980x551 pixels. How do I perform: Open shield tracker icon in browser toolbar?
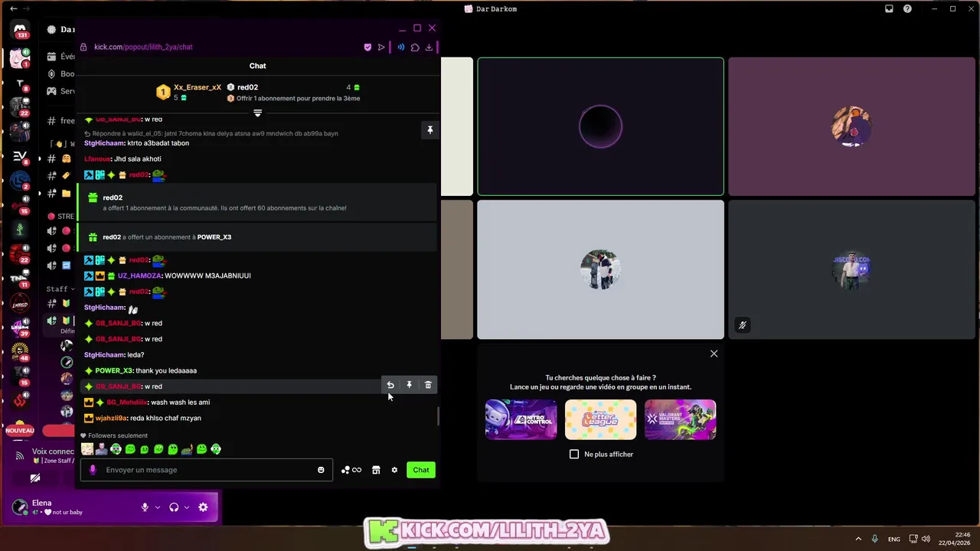(x=367, y=47)
